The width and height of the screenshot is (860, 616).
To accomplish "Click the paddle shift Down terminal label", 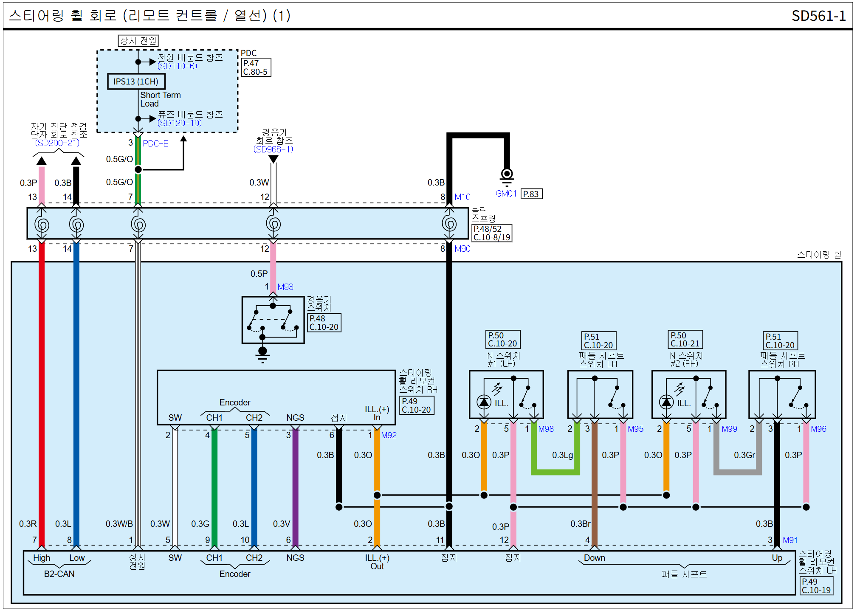I will [594, 558].
